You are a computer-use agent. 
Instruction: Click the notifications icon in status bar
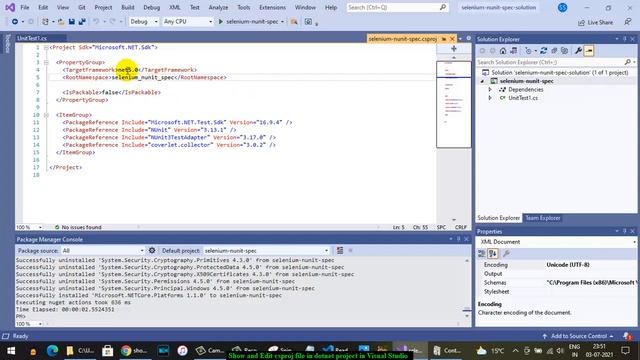[627, 336]
